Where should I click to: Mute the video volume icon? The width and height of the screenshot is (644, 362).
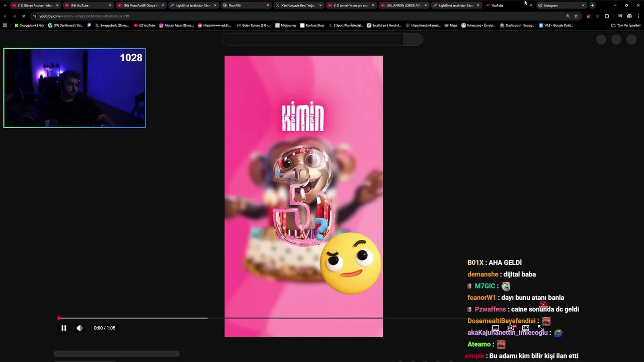click(x=79, y=328)
